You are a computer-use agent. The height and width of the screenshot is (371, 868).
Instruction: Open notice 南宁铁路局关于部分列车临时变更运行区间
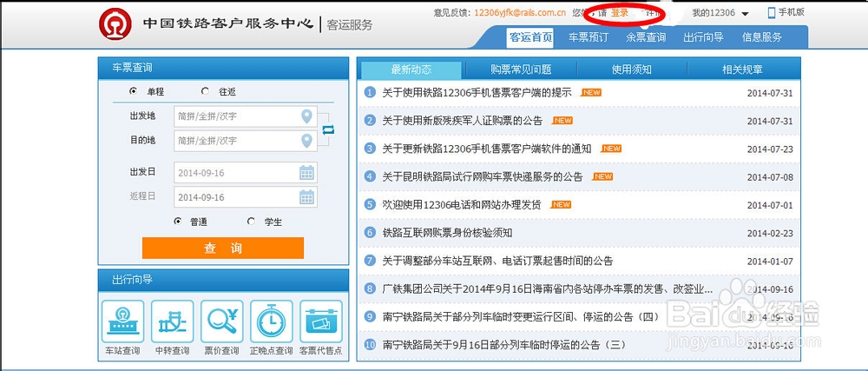point(521,317)
